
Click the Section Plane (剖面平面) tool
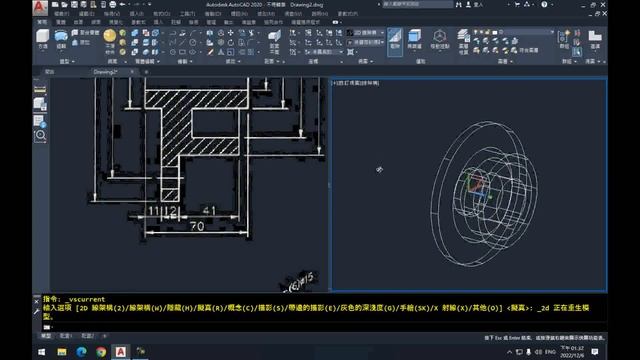(x=274, y=42)
